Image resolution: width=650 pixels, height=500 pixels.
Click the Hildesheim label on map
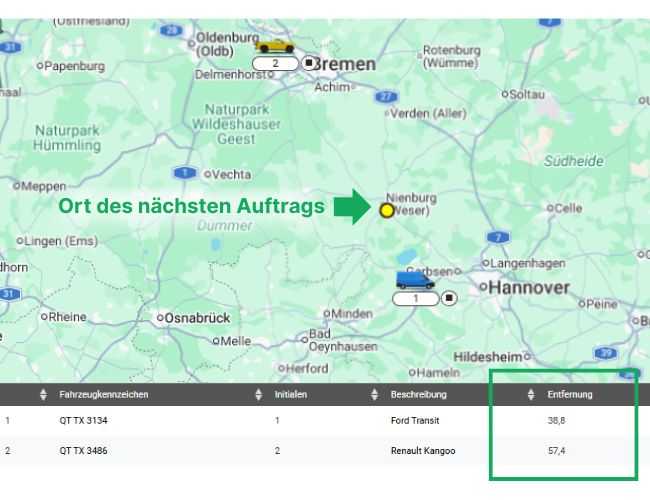point(488,357)
